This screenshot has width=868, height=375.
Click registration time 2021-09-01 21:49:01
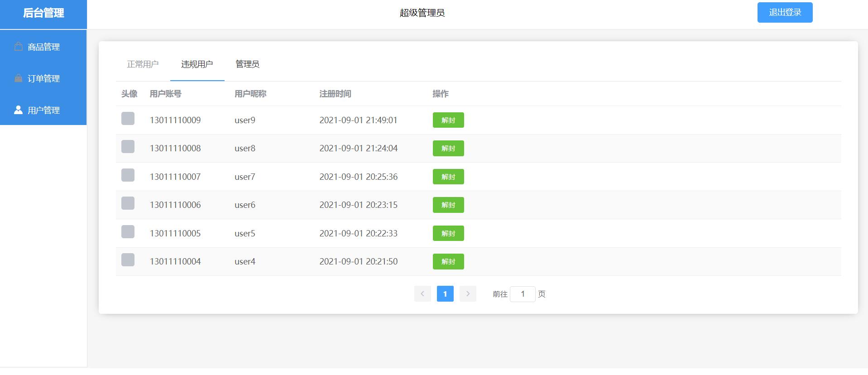pyautogui.click(x=358, y=120)
